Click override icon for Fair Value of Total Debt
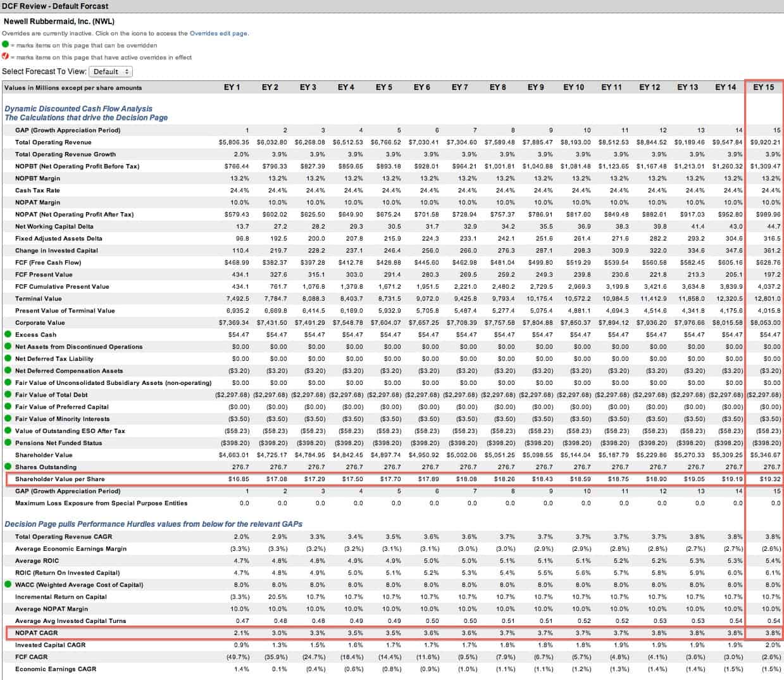Screen dimensions: 784x680 click(x=8, y=394)
